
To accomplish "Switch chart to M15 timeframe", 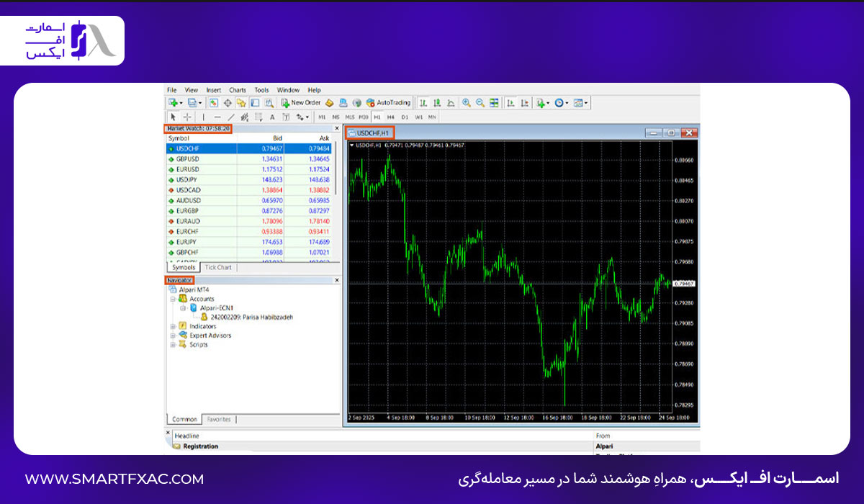I will click(x=350, y=117).
